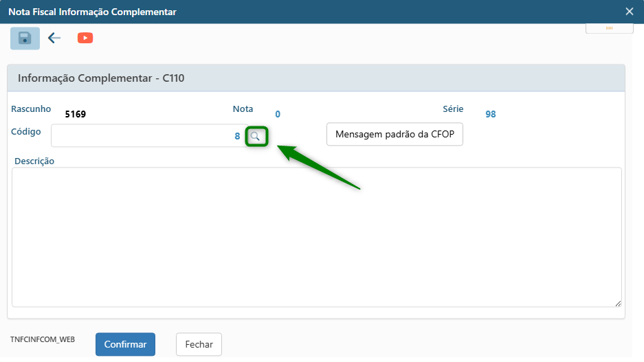Click the Código field label

pyautogui.click(x=26, y=131)
